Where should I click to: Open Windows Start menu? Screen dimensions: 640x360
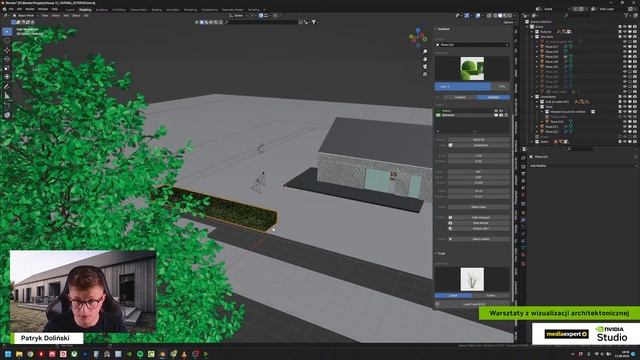coord(8,354)
